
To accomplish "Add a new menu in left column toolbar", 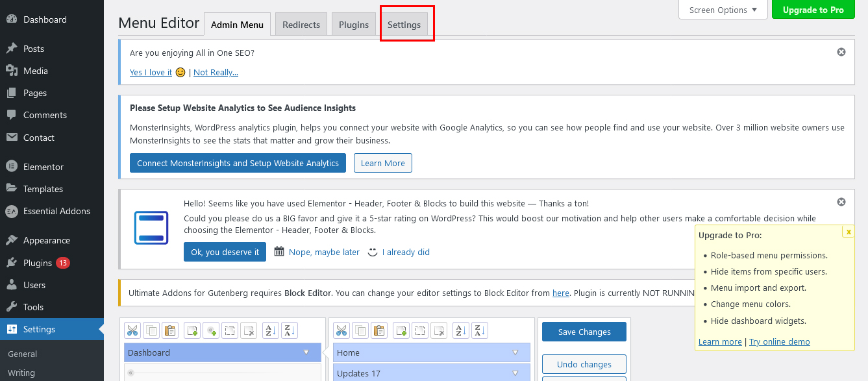I will 192,330.
